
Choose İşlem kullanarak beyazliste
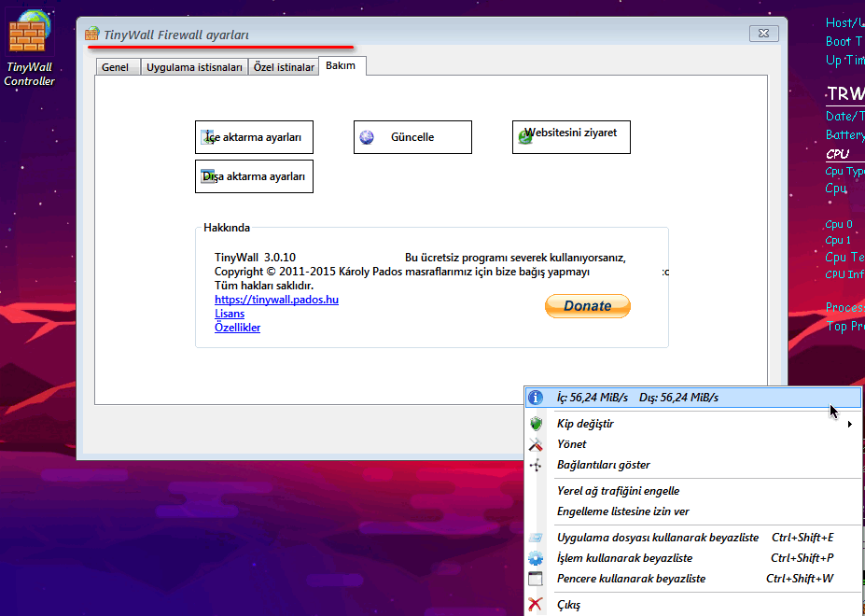pos(693,558)
